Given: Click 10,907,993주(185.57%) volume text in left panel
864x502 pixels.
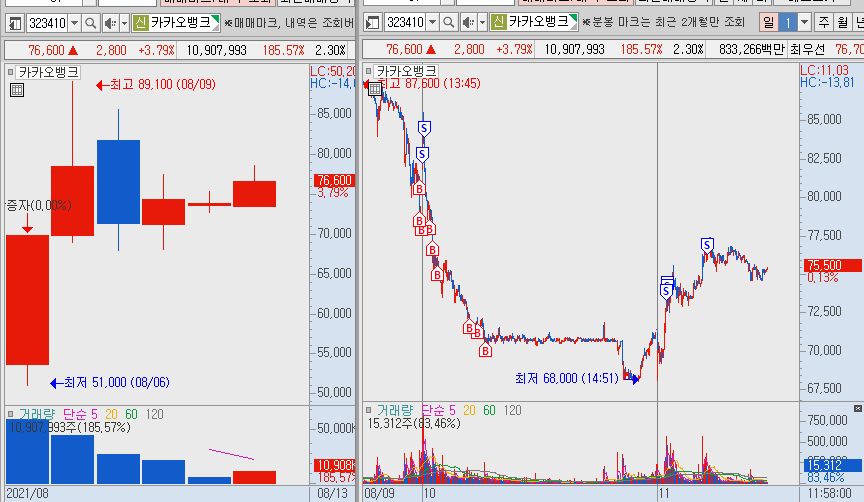Looking at the screenshot, I should click(70, 427).
